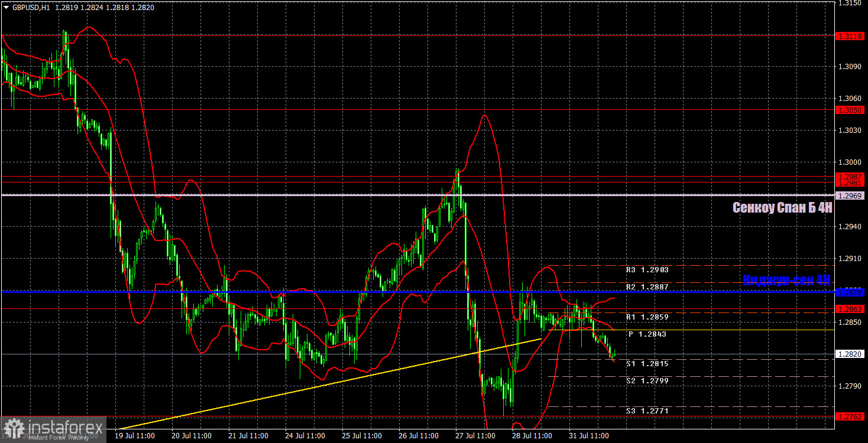Select the S1 1.2815 pivot label

point(647,364)
